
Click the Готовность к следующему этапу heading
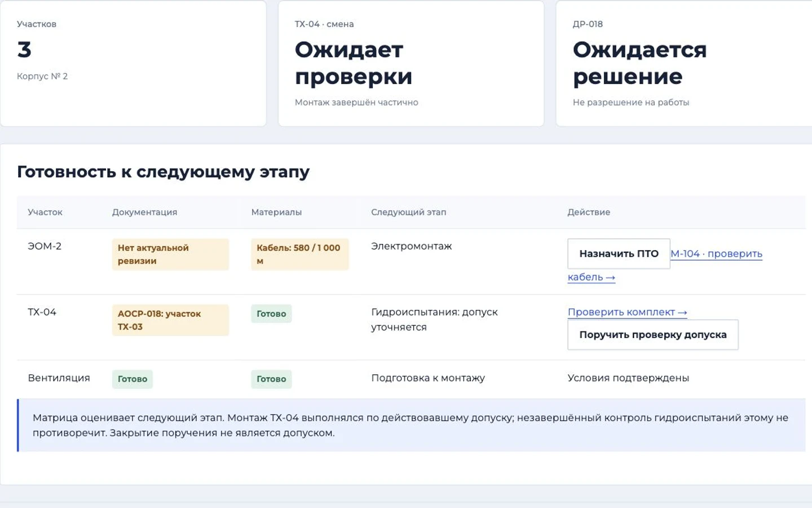(164, 172)
